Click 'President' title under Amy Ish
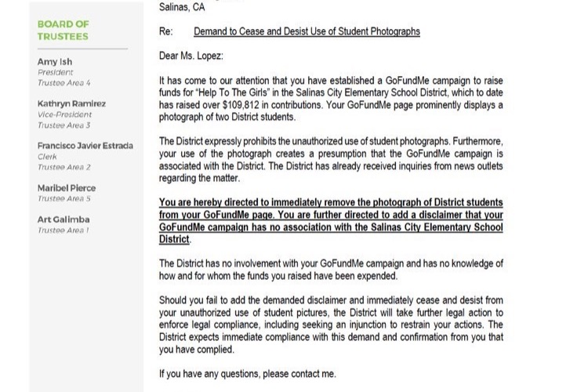 55,72
